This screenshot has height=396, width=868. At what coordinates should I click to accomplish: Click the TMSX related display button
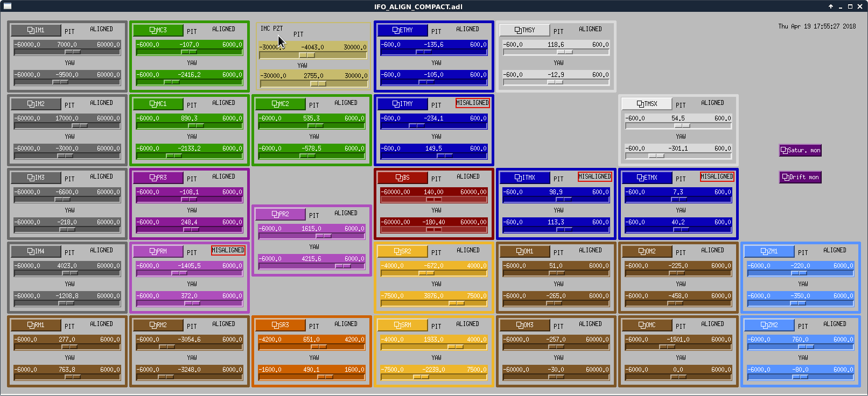647,104
